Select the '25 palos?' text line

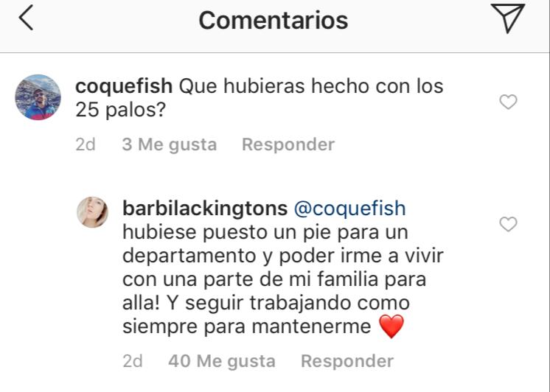120,110
